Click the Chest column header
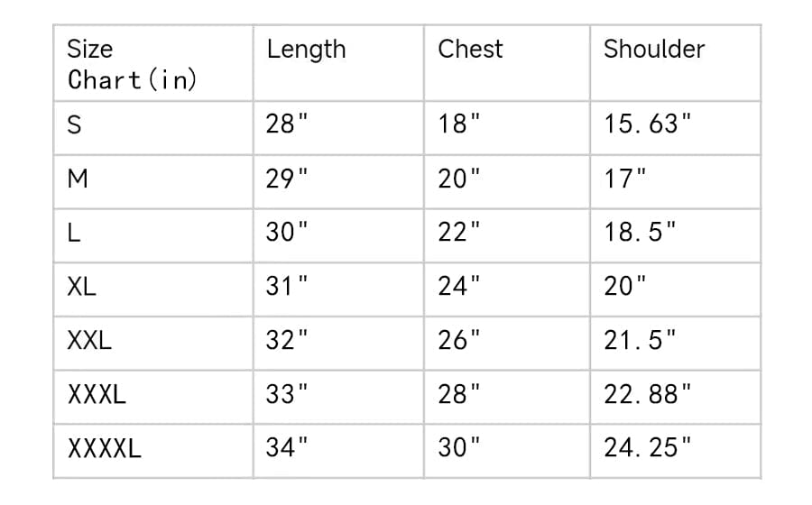This screenshot has height=505, width=812. (x=470, y=50)
